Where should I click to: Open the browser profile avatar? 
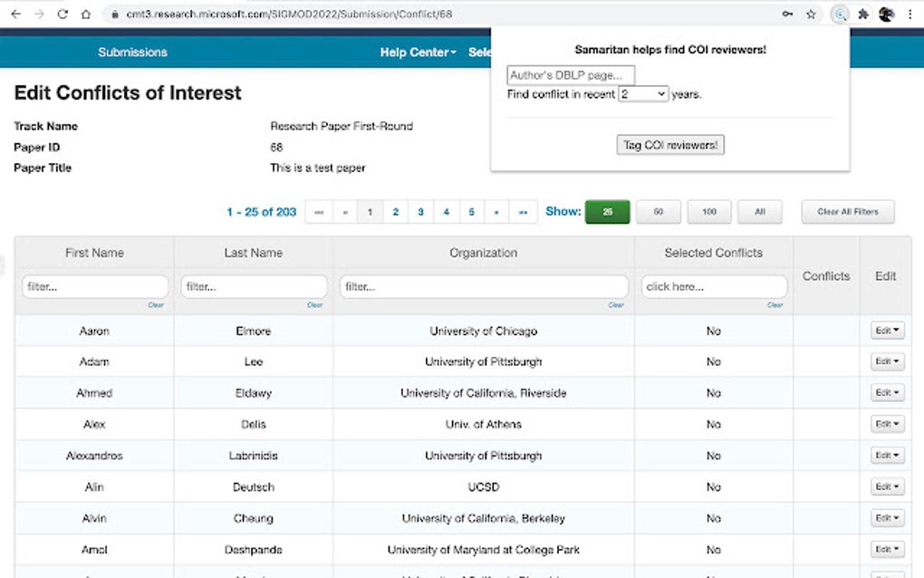point(886,14)
